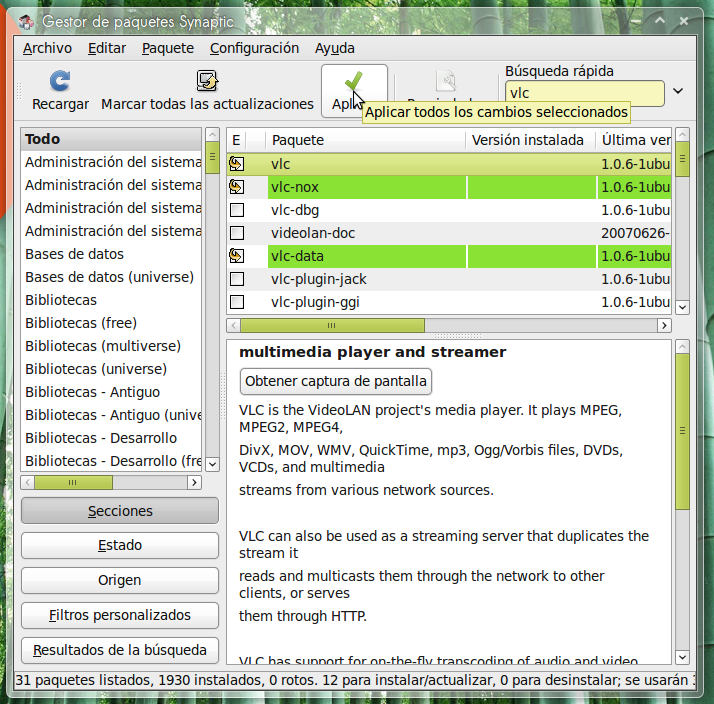Sort by the Versión instalada column header
The width and height of the screenshot is (714, 704).
coord(531,140)
